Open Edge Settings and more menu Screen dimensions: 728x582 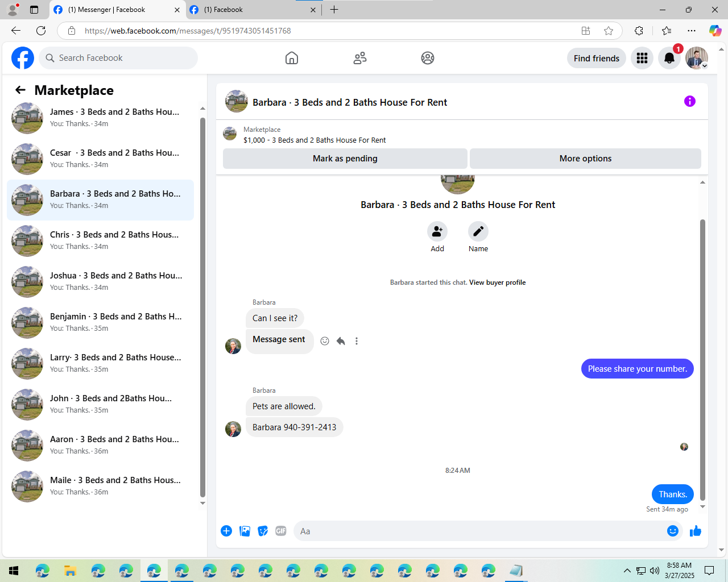point(692,31)
